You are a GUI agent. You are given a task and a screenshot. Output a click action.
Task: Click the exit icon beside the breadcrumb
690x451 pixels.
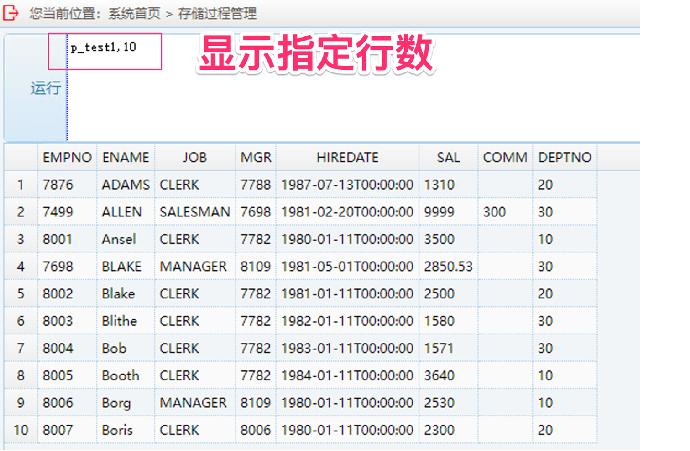point(12,14)
